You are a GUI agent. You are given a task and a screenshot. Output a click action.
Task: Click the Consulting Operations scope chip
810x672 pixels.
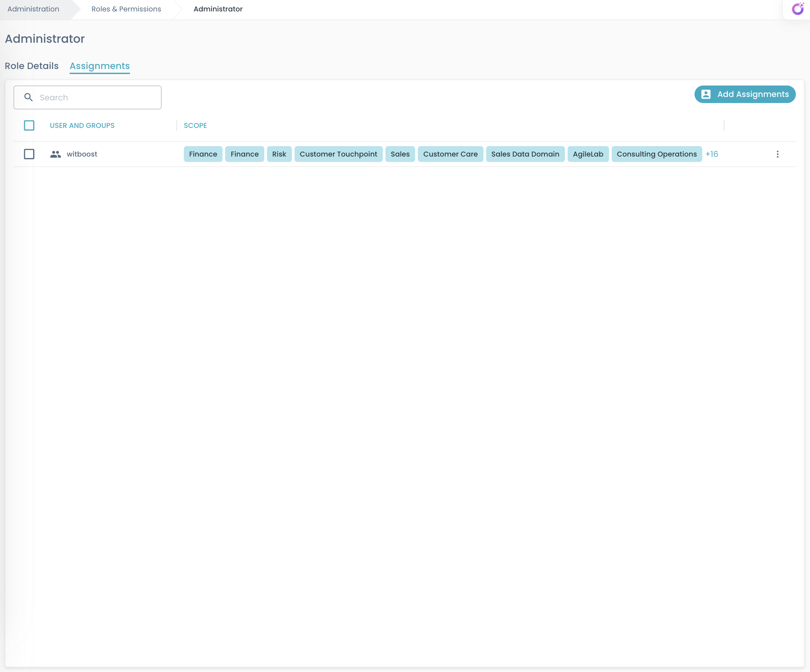pyautogui.click(x=656, y=154)
